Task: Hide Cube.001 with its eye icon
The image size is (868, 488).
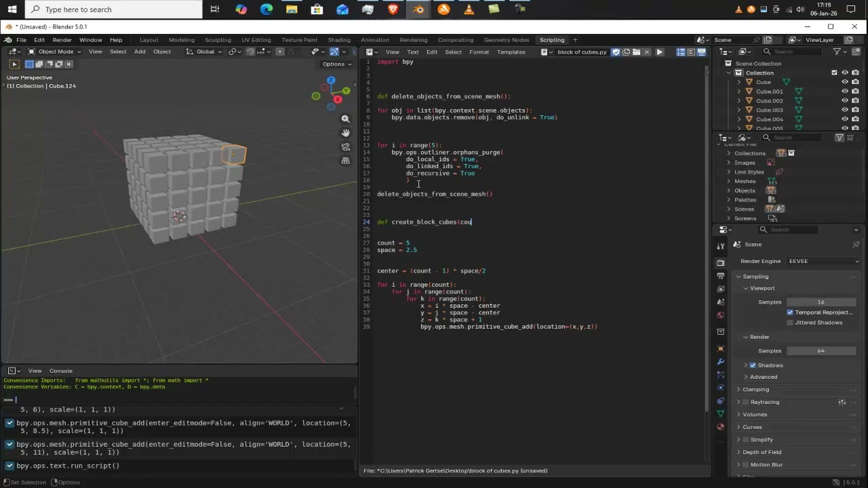Action: pyautogui.click(x=845, y=91)
